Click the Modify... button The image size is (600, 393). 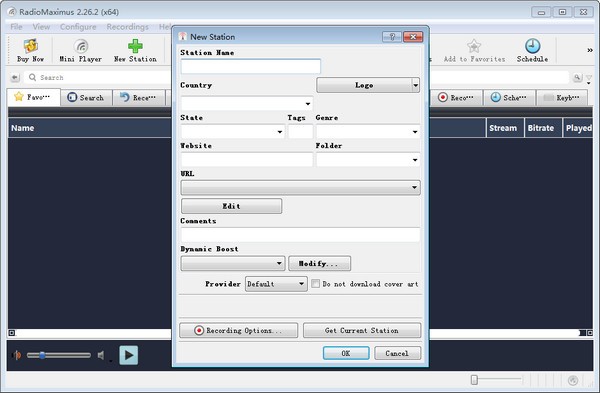(319, 263)
